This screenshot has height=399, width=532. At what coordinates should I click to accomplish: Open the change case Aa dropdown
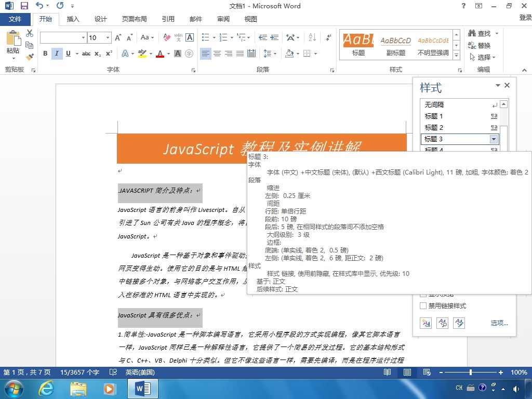[x=147, y=37]
